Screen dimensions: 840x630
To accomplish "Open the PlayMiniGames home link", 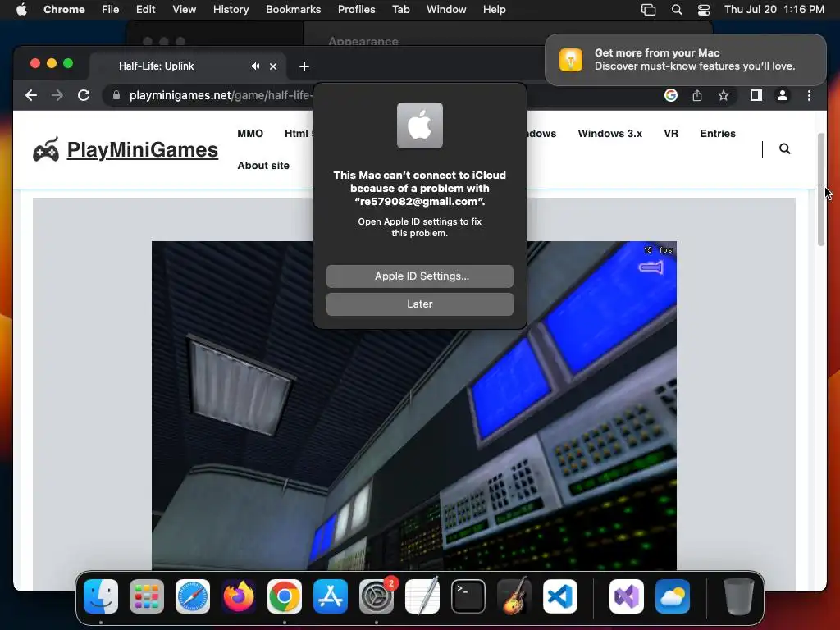I will tap(143, 149).
